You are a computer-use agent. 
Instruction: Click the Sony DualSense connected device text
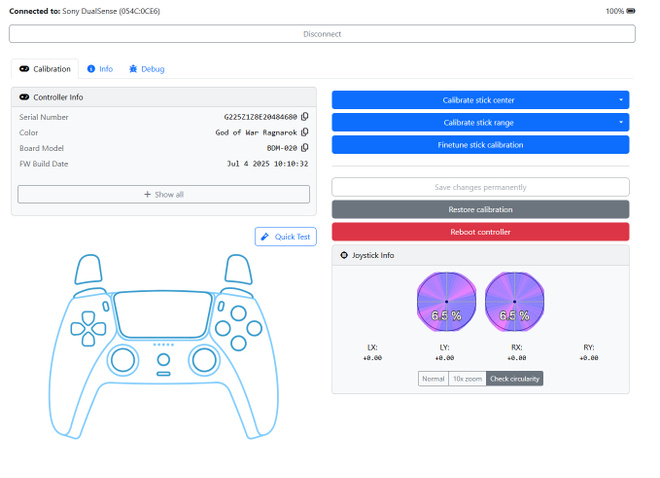pyautogui.click(x=111, y=11)
